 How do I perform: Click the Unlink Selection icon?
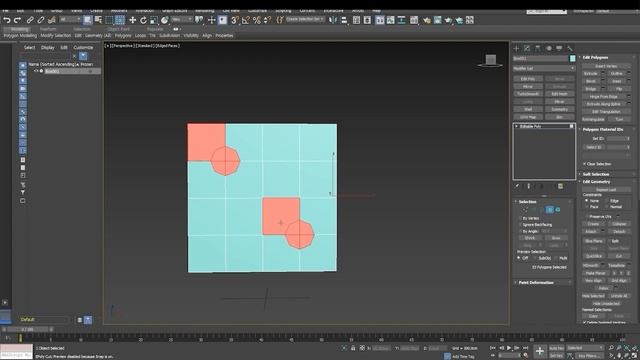pos(41,20)
